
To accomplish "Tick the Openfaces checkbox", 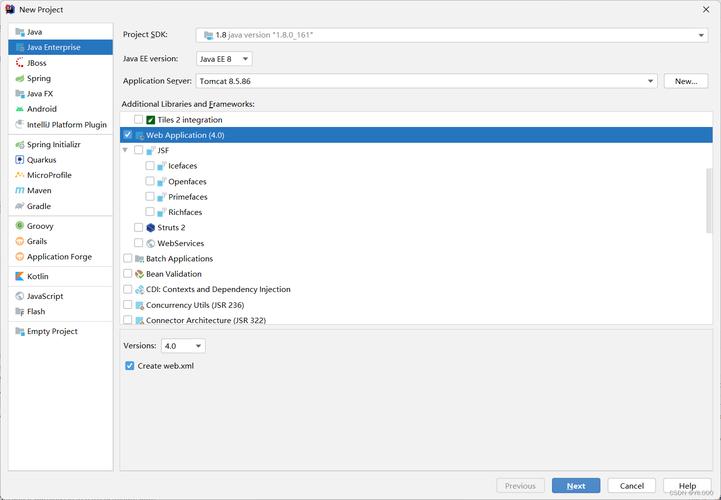I will click(x=150, y=181).
